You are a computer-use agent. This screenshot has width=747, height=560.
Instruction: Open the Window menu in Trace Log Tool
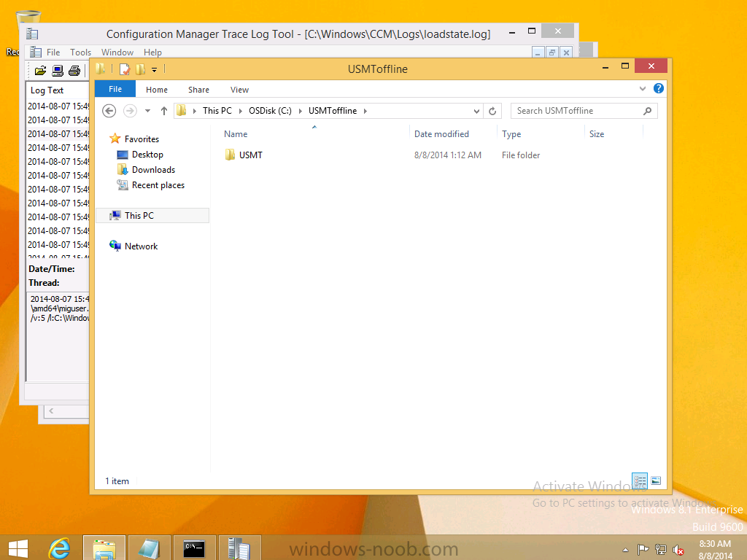click(x=117, y=52)
